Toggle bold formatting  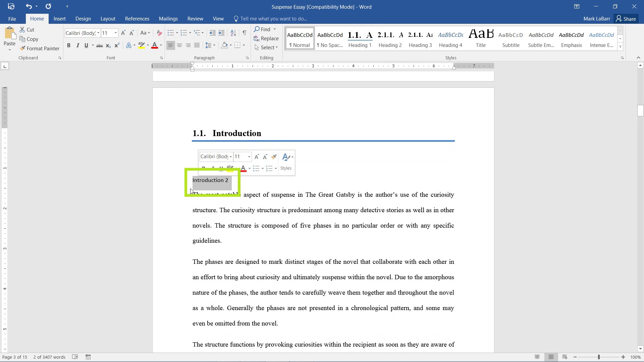click(x=69, y=45)
